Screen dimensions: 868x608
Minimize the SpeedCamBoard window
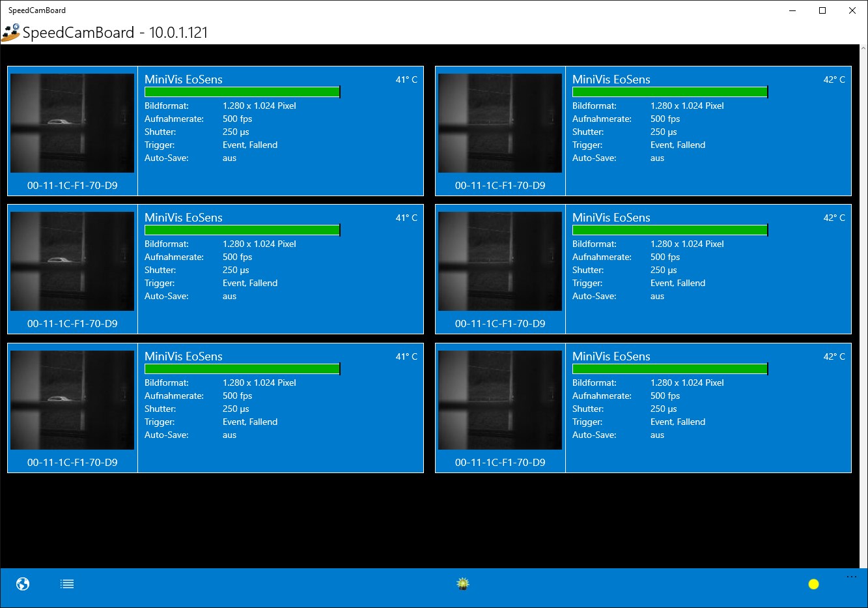[792, 10]
